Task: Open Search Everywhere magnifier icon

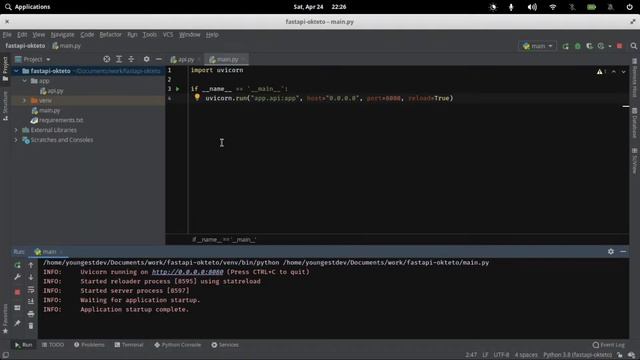Action: [x=633, y=46]
